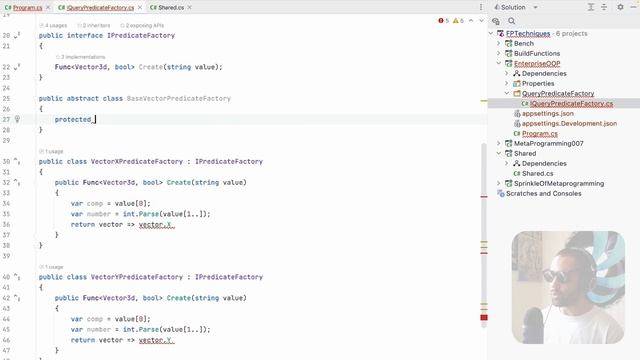Image resolution: width=640 pixels, height=360 pixels.
Task: Click the gutter implementations icon on line 22
Action: click(17, 67)
